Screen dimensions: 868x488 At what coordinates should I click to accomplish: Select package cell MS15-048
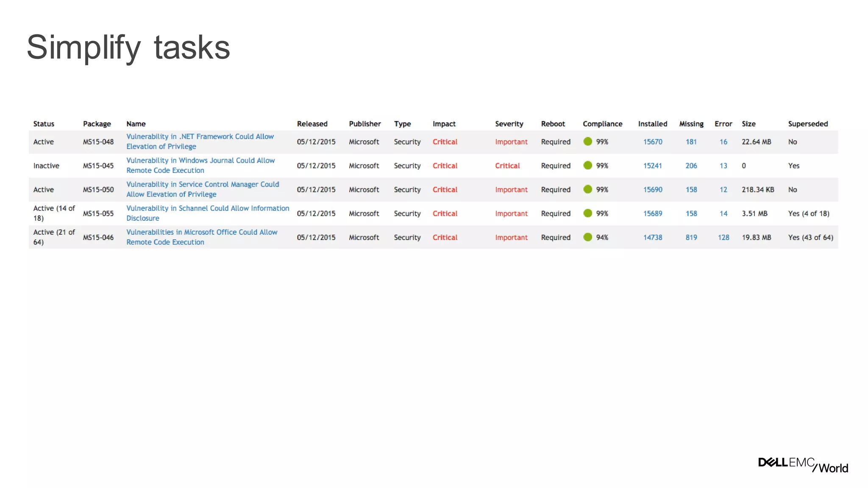coord(98,142)
